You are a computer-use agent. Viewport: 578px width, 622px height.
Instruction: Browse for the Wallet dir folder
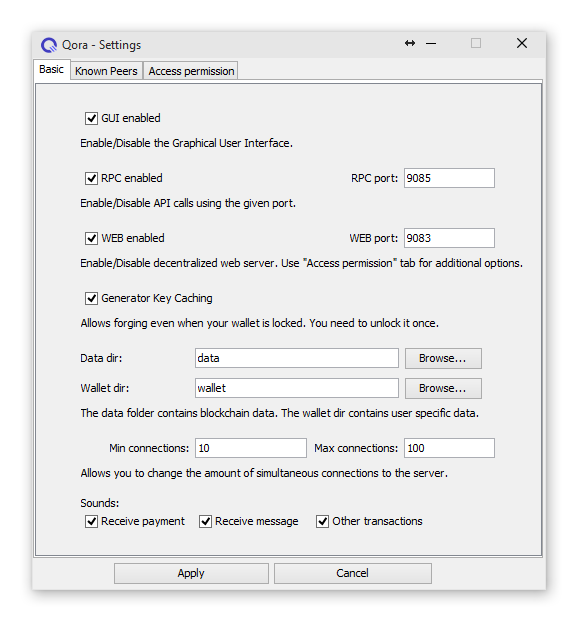coord(443,388)
